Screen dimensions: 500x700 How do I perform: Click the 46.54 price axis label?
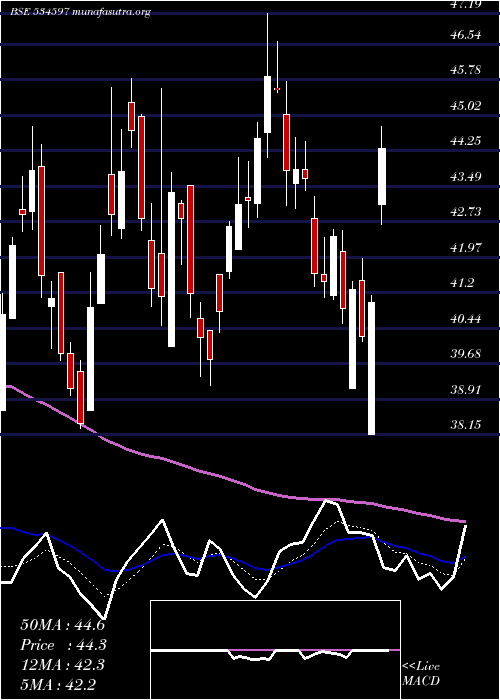click(x=466, y=34)
